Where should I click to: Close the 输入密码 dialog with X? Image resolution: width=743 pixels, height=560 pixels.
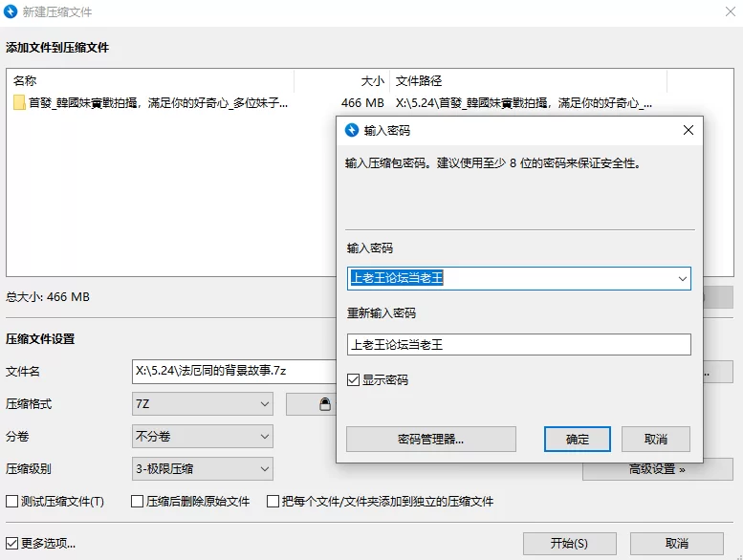pos(687,130)
